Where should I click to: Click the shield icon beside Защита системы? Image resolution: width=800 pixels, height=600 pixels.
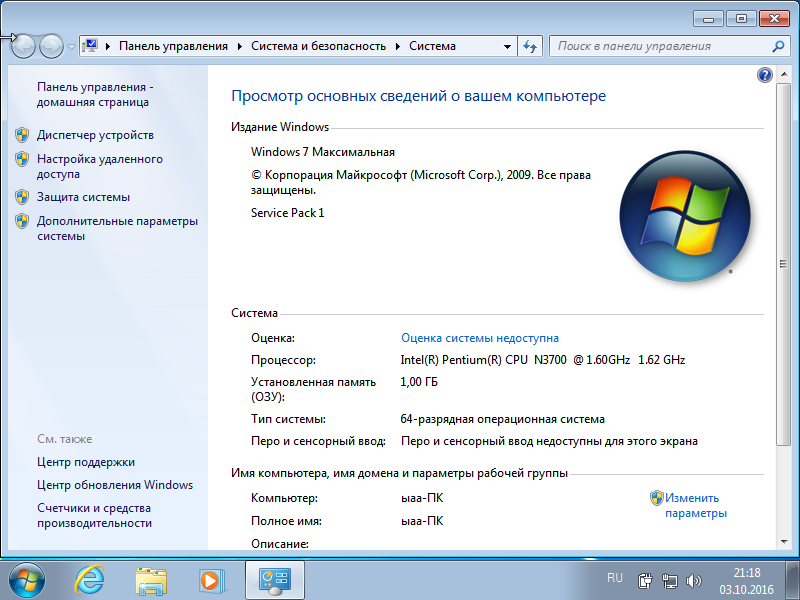pyautogui.click(x=22, y=197)
